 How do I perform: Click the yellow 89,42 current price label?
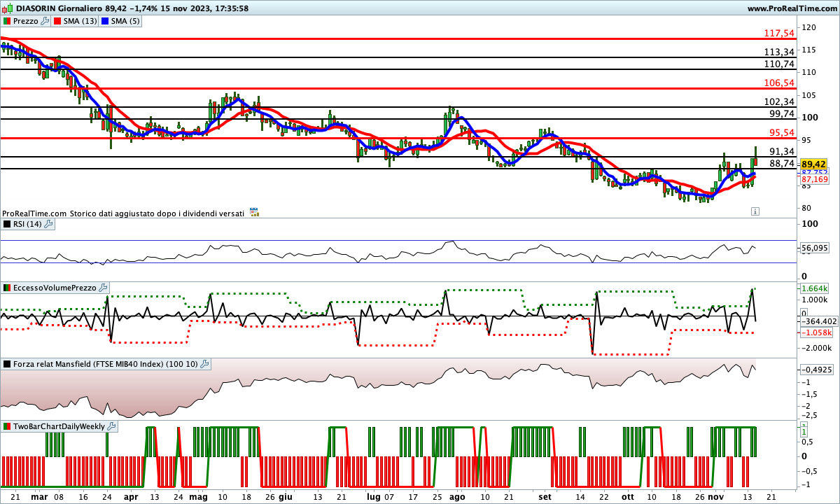coord(813,164)
